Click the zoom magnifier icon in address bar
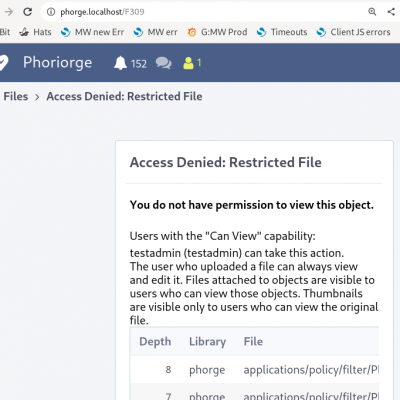Viewport: 400px width, 400px height. click(372, 12)
